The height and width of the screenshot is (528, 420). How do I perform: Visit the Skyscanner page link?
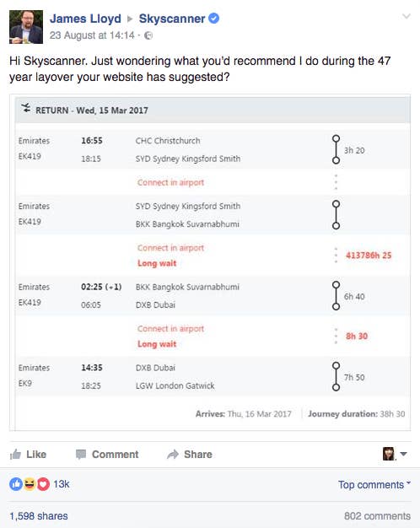coord(172,19)
